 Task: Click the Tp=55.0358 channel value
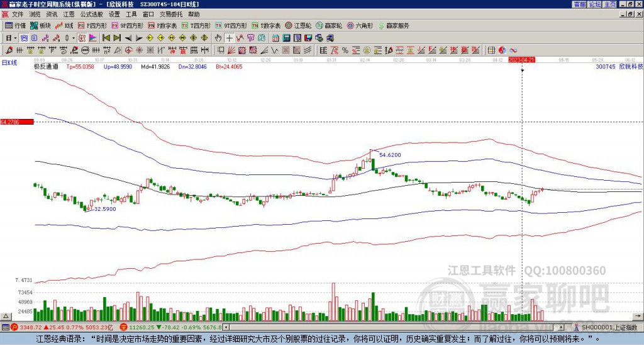80,66
